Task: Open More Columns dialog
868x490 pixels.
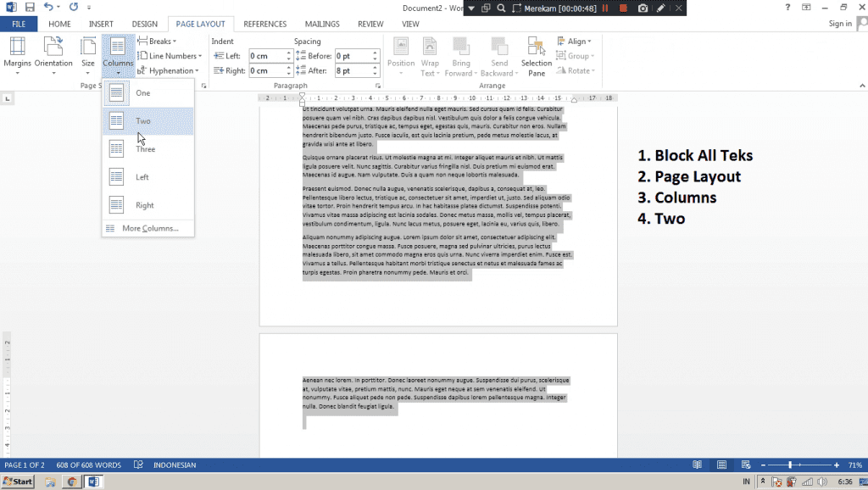Action: pyautogui.click(x=149, y=228)
